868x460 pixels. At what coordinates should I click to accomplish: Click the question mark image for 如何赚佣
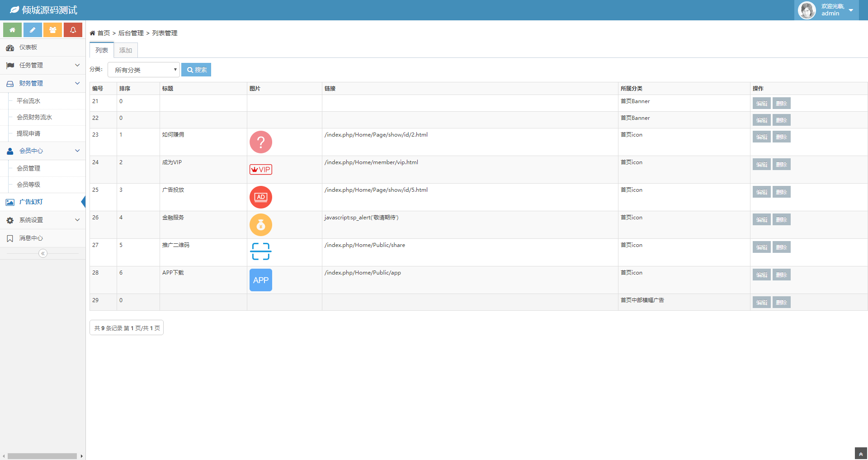(x=261, y=142)
